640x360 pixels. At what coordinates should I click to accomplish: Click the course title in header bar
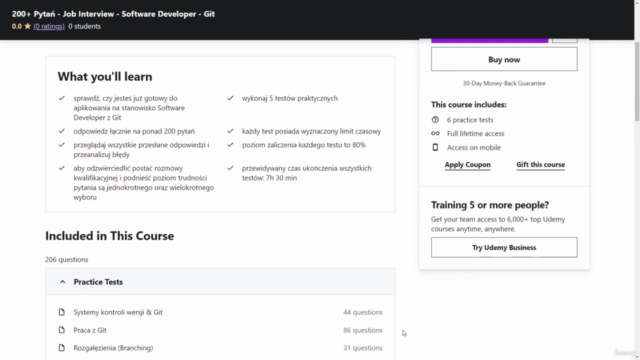[113, 14]
